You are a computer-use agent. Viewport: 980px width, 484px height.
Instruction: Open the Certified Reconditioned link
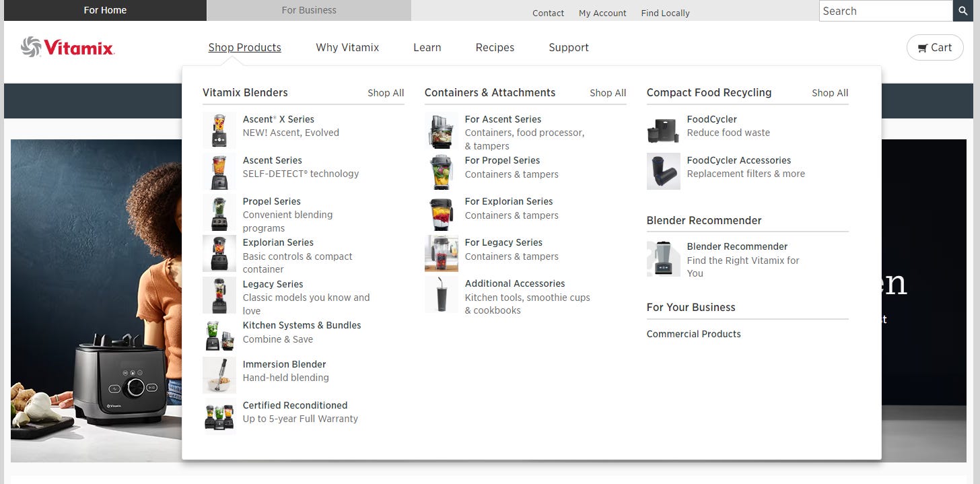coord(295,405)
